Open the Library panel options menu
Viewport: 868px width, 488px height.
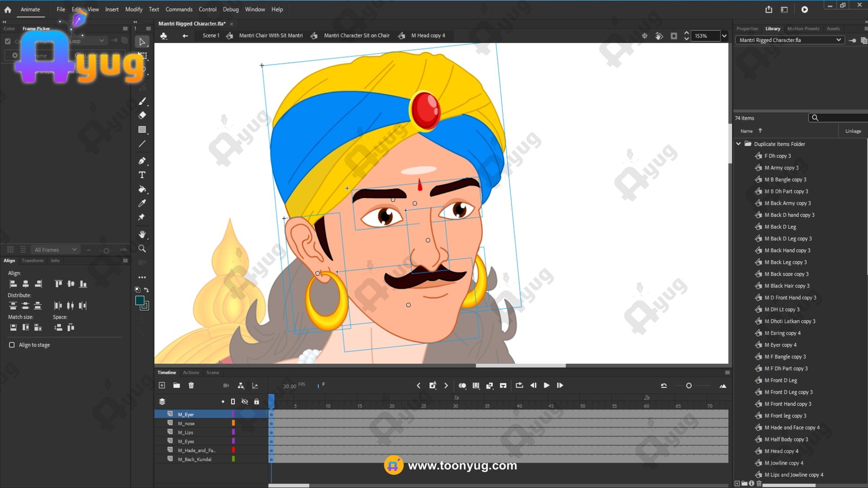coord(865,29)
